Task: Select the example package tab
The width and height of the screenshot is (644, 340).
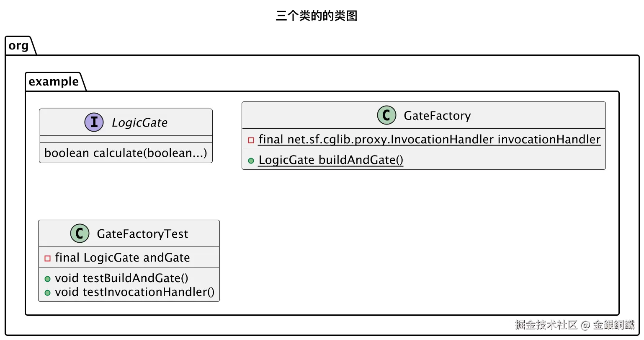Action: 54,82
